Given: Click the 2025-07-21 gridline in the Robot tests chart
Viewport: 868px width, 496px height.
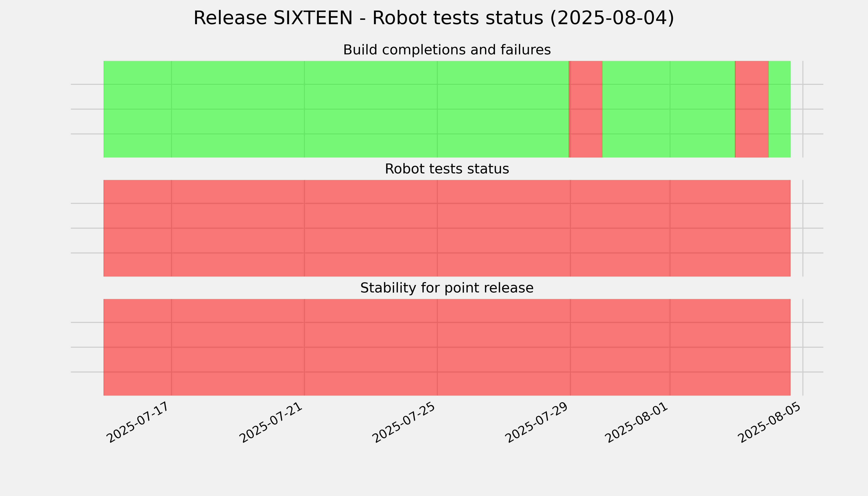Looking at the screenshot, I should [x=304, y=228].
